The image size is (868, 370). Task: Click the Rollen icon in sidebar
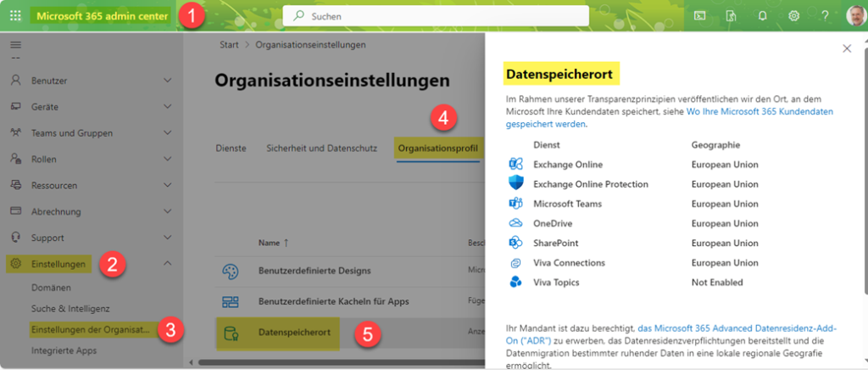click(15, 159)
